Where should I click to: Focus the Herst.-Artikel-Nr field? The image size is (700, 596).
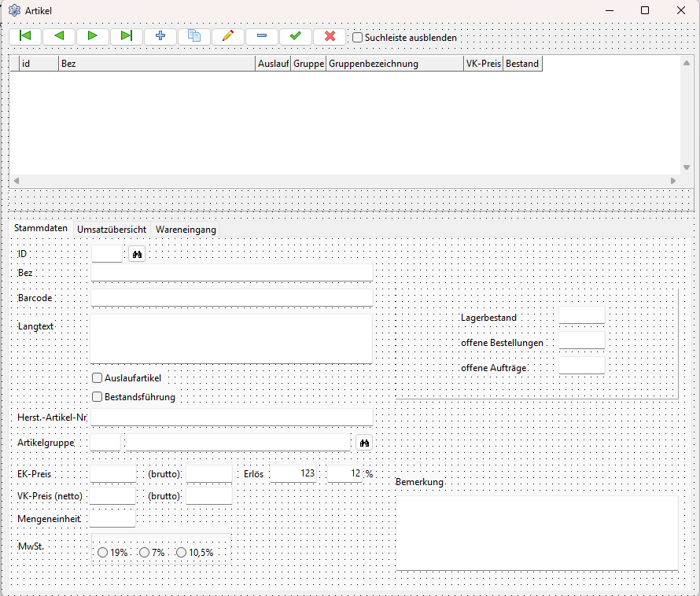[x=232, y=417]
